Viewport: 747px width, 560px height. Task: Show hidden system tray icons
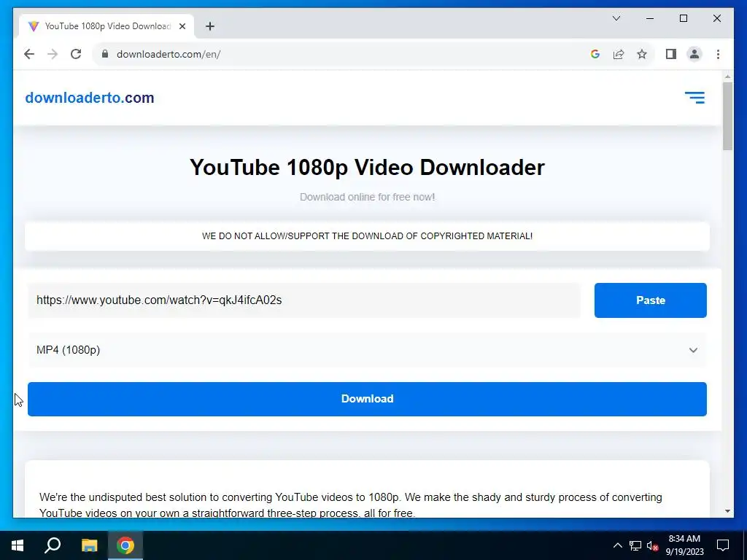[617, 545]
